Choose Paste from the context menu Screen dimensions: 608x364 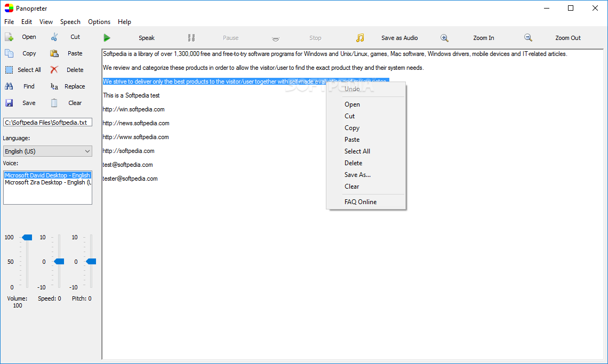point(366,140)
